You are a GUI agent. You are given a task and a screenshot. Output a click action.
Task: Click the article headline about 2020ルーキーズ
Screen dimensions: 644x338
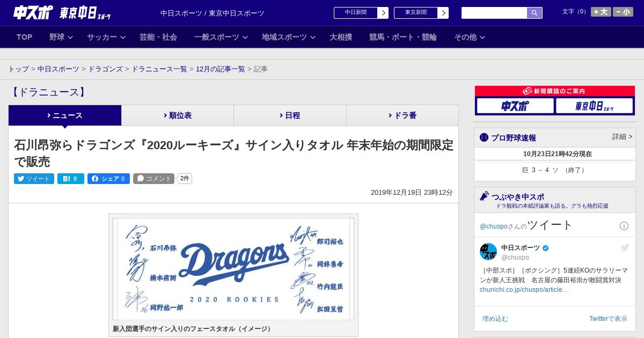[x=233, y=153]
